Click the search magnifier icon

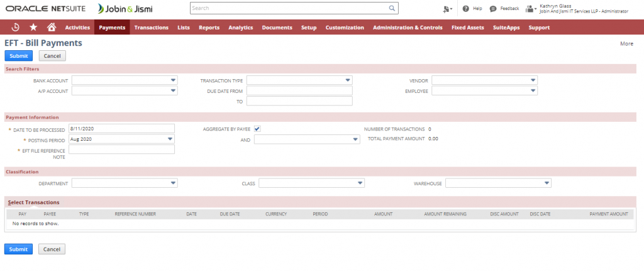point(391,9)
